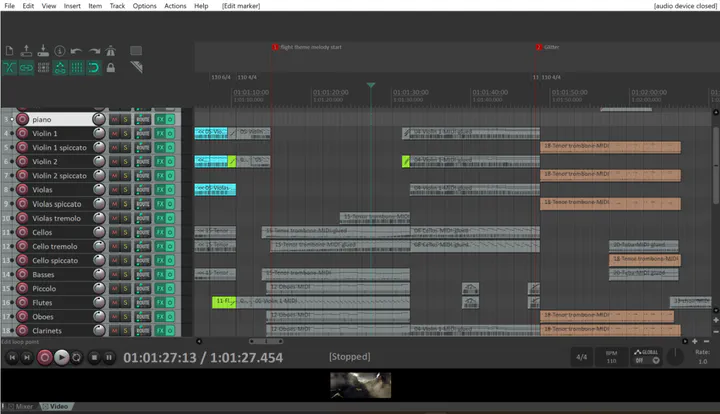720x414 pixels.
Task: Toggle FX bypass on Clarinets track
Action: point(170,331)
